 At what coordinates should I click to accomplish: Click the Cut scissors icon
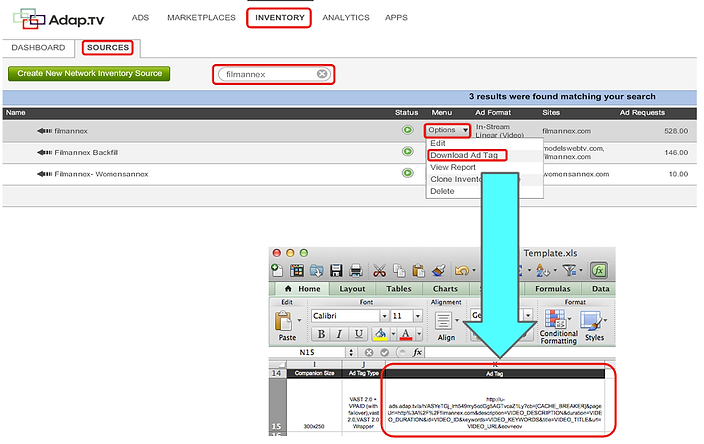379,270
